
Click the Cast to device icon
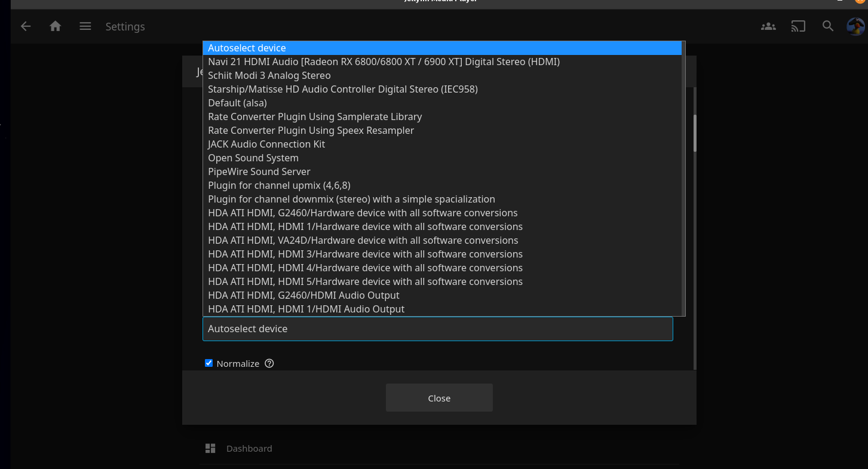point(798,26)
